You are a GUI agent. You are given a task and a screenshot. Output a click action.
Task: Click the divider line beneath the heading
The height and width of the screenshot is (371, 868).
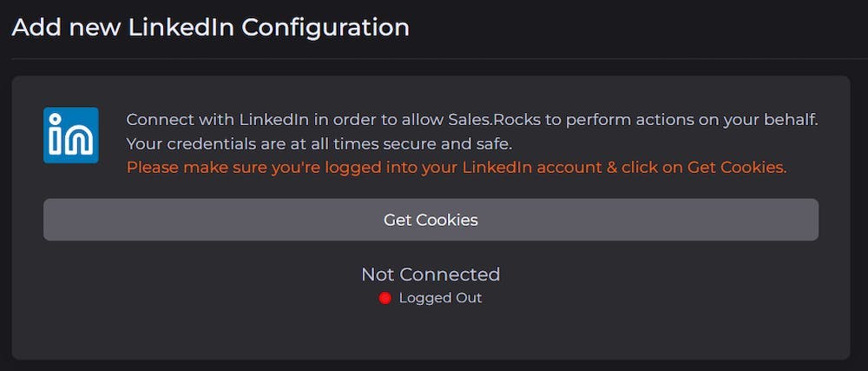tap(434, 59)
